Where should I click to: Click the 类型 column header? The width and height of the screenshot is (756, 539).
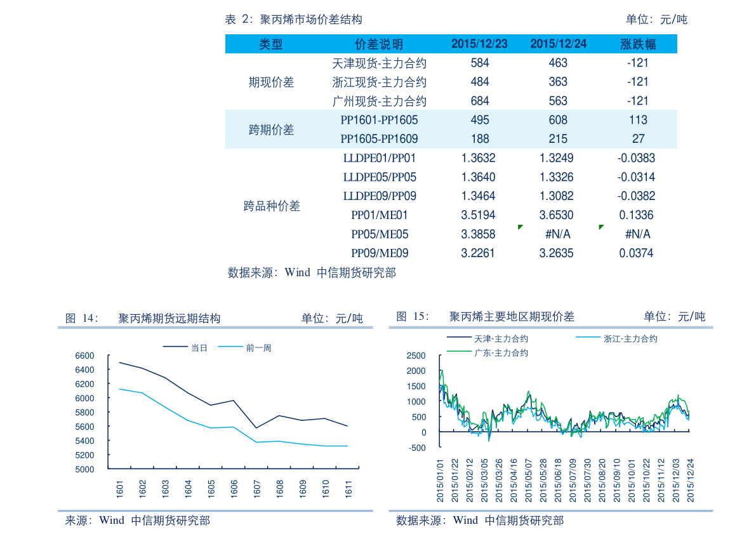point(271,44)
